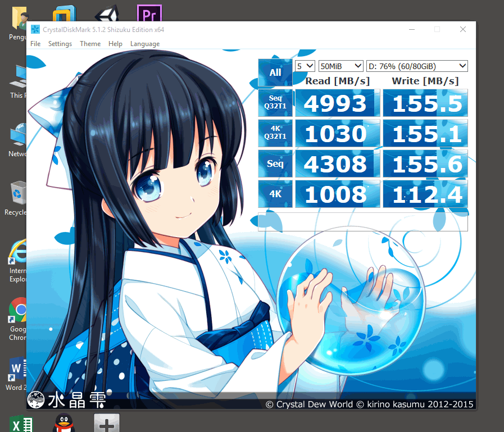
Task: Start the Seq Q32T1 benchmark
Action: (275, 103)
